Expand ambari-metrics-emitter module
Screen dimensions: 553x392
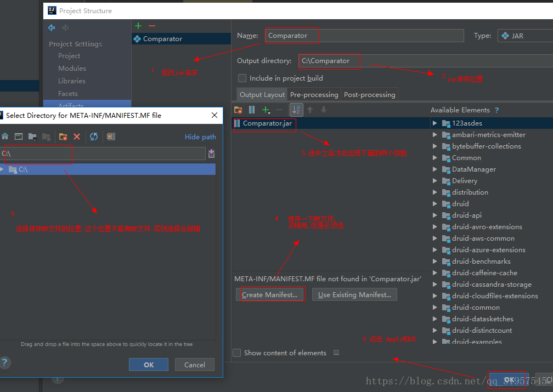pyautogui.click(x=435, y=135)
